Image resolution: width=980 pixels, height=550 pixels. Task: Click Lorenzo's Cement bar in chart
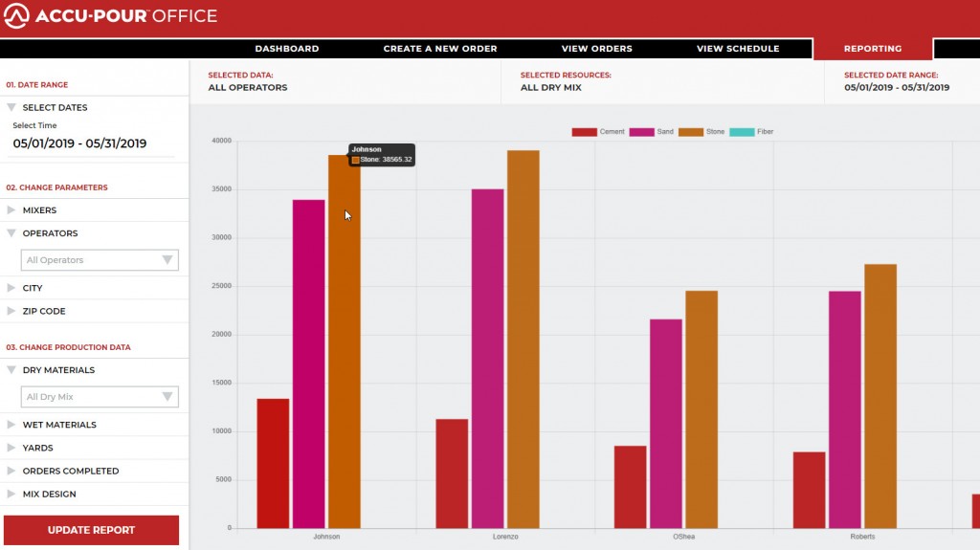click(x=452, y=473)
